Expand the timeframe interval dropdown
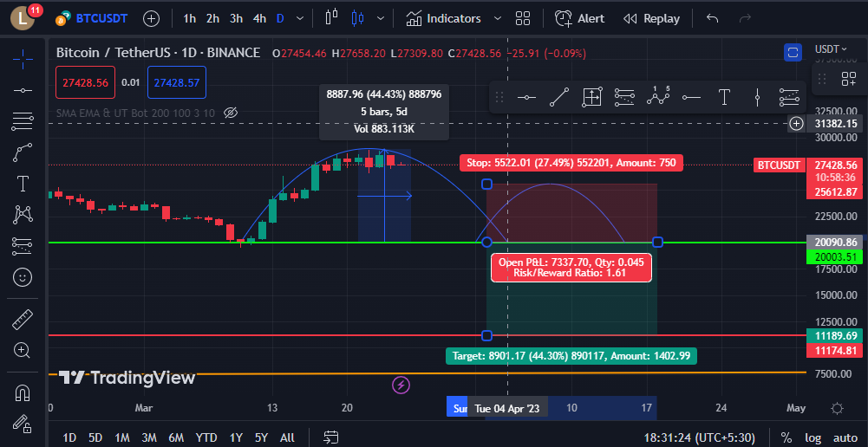The image size is (868, 447). click(x=300, y=18)
